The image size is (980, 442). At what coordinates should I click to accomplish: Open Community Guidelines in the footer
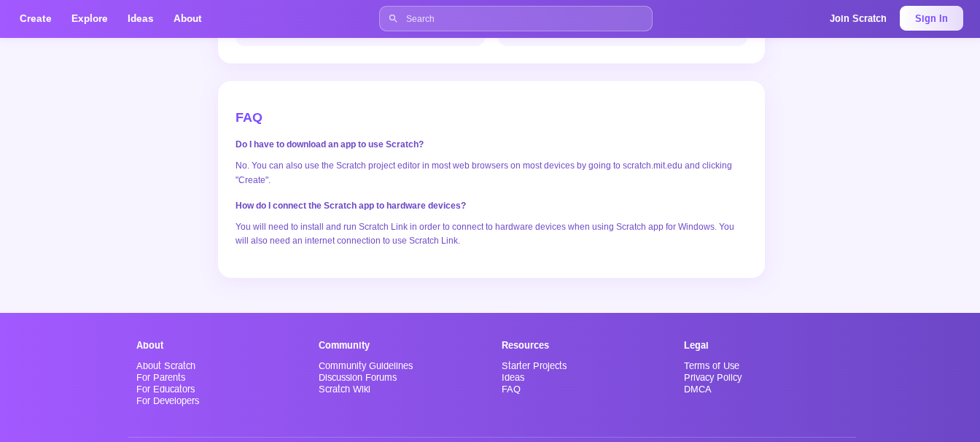[365, 366]
